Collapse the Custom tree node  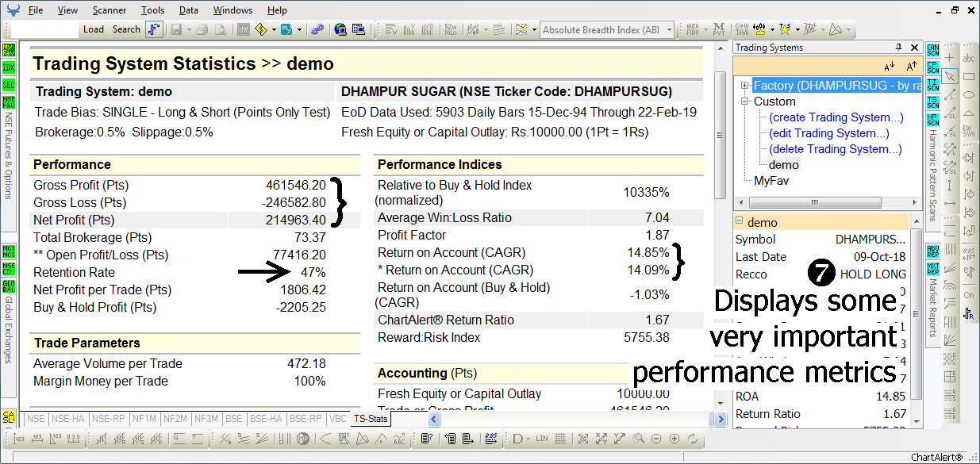pos(745,102)
